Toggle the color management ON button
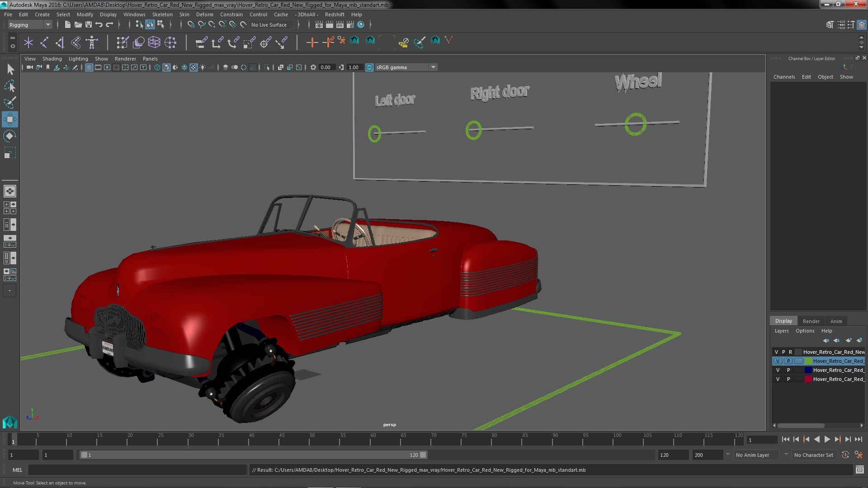868x488 pixels. tap(369, 67)
